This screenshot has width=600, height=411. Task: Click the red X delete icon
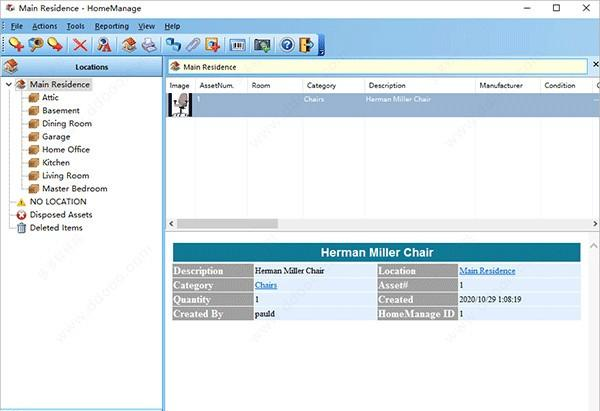80,45
